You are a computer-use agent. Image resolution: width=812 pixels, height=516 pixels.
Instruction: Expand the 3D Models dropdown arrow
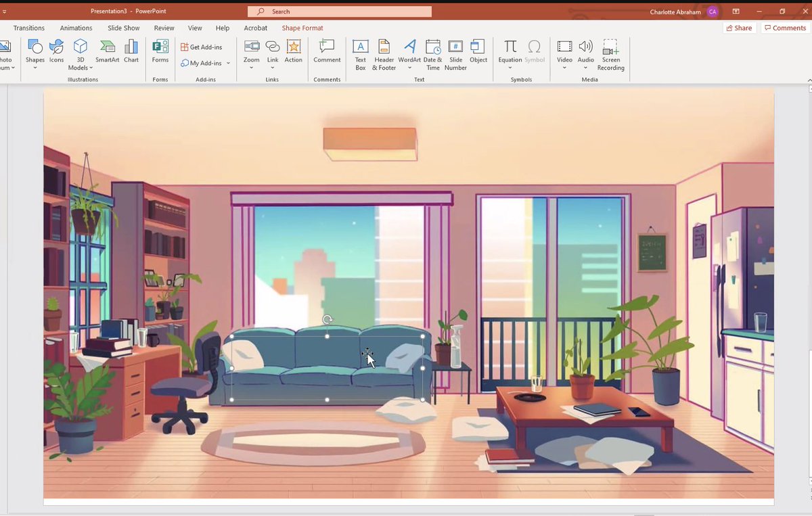pos(91,68)
